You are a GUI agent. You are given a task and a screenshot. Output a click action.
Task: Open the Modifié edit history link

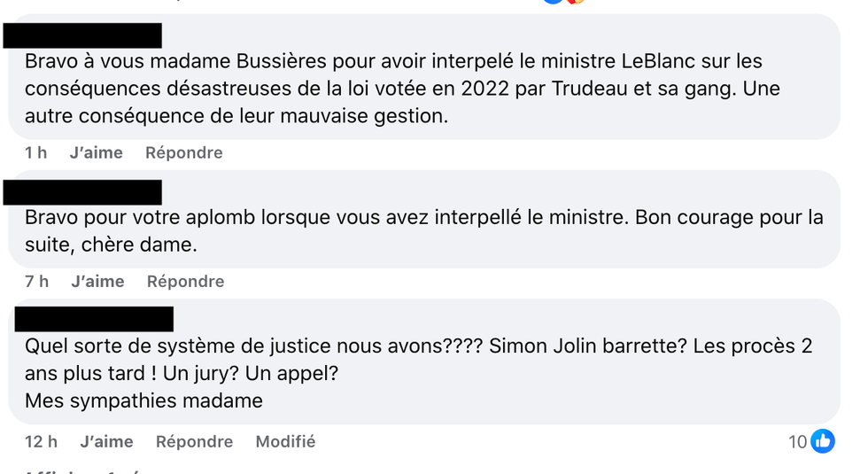point(285,441)
